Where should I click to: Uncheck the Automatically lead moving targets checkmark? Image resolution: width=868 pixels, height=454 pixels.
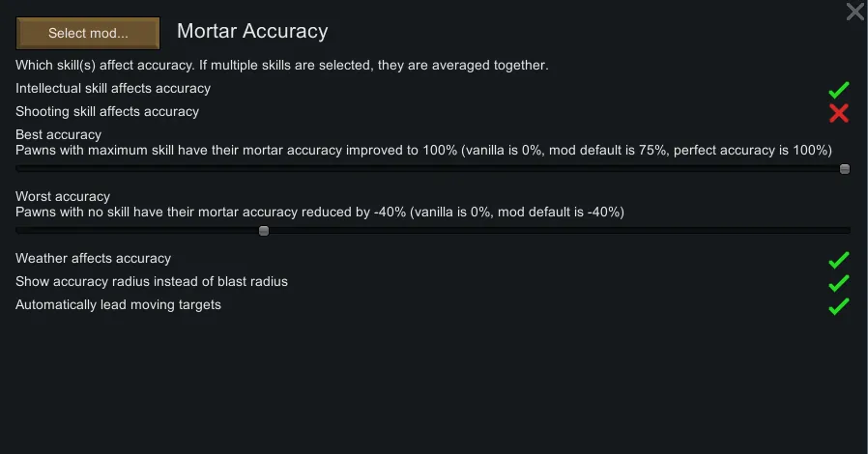click(838, 306)
